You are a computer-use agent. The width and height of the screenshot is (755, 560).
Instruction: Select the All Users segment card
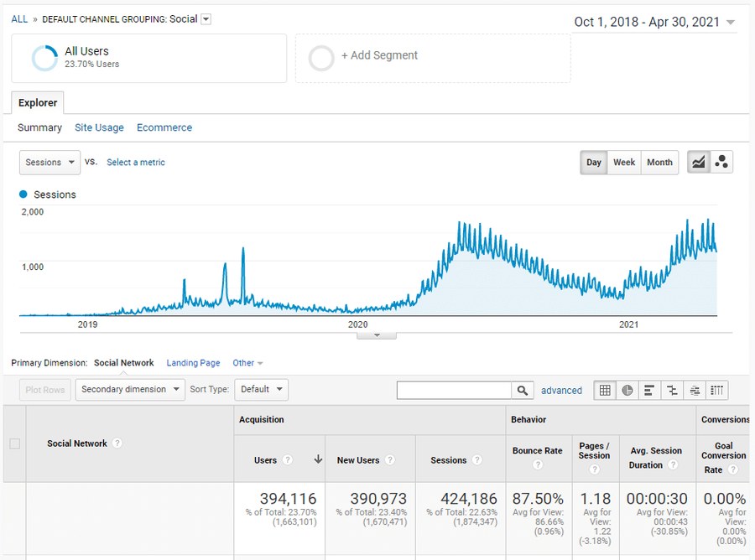pyautogui.click(x=148, y=58)
